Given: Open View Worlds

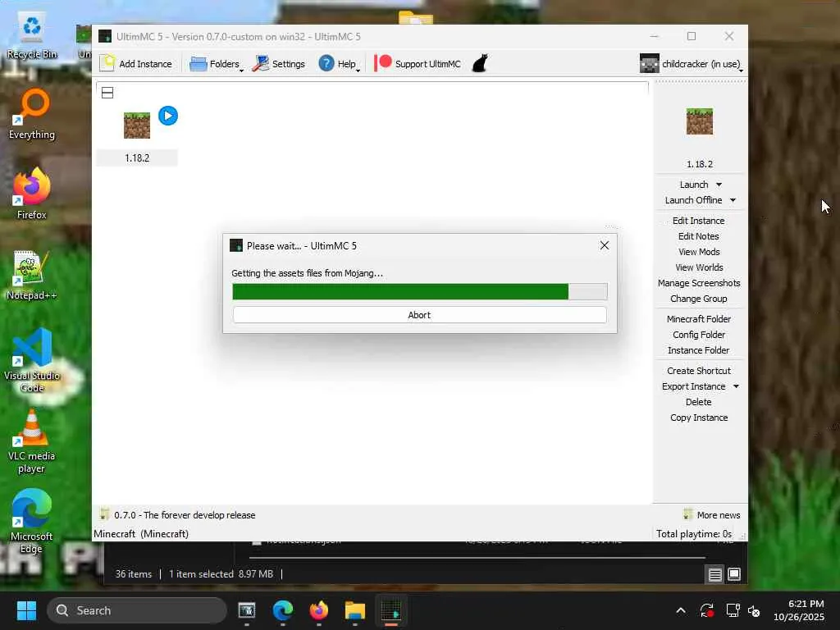Looking at the screenshot, I should point(699,267).
